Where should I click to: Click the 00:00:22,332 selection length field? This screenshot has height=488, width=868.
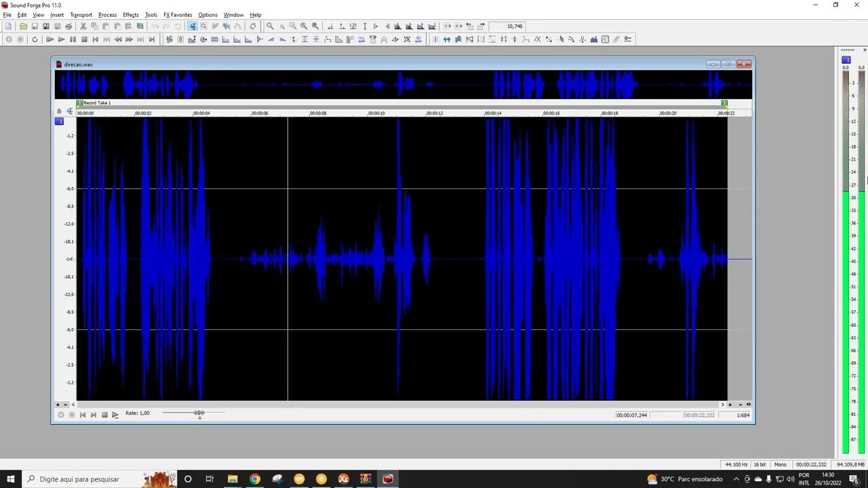[699, 415]
